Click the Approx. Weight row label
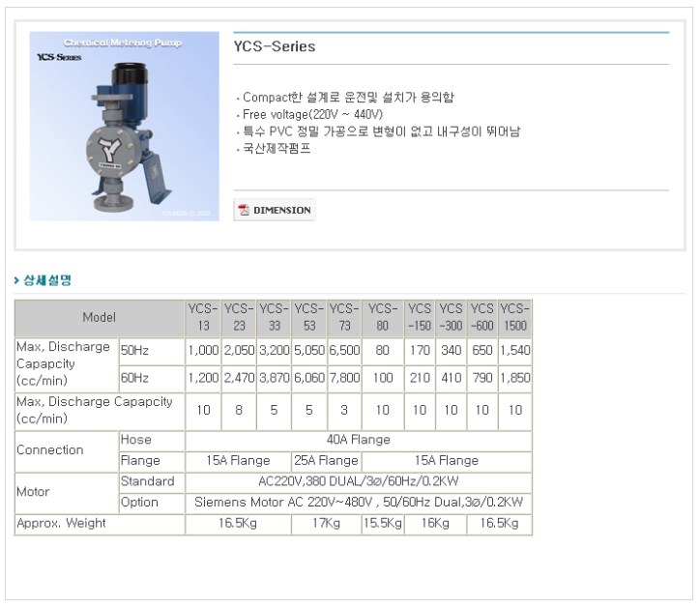The image size is (700, 607). point(100,524)
